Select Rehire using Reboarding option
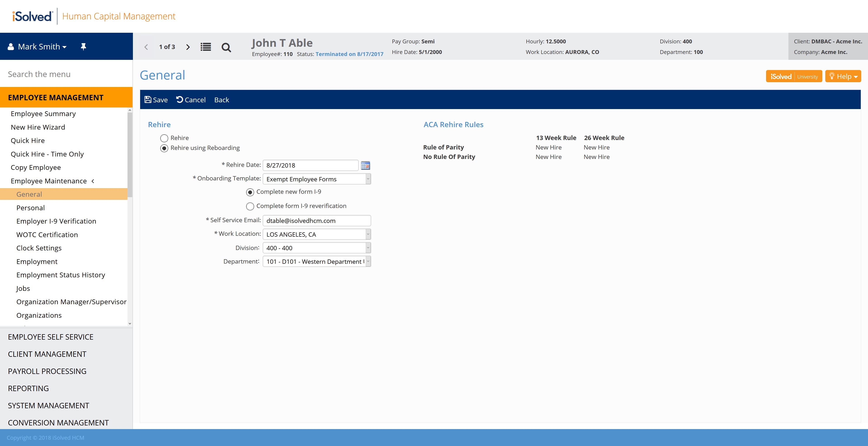 coord(164,148)
